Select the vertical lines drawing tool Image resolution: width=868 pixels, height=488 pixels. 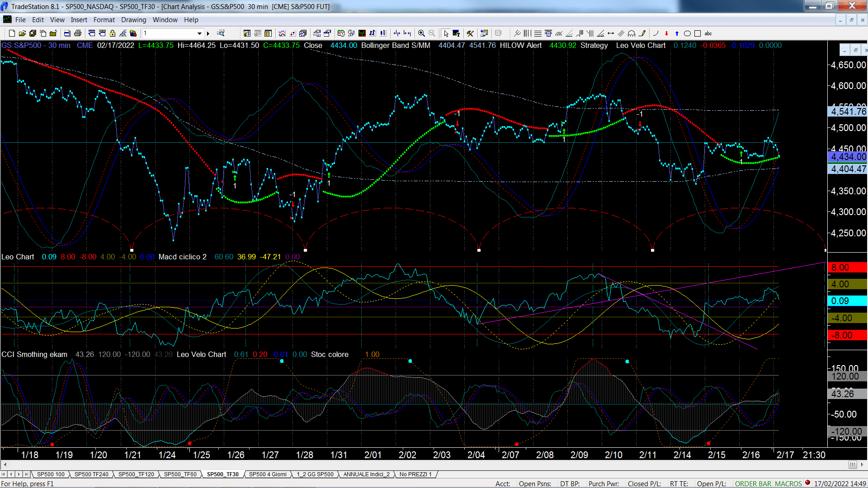pos(527,33)
